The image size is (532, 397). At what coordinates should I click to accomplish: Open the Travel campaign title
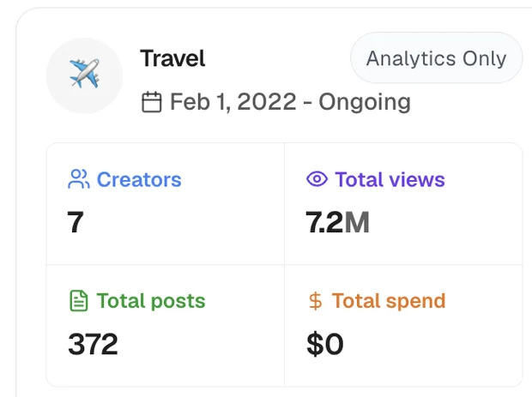(x=172, y=58)
